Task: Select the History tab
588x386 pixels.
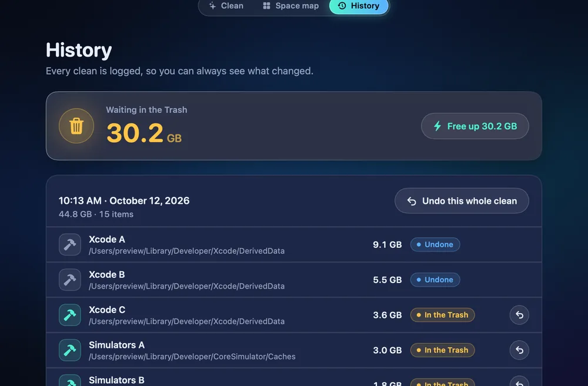Action: click(359, 6)
